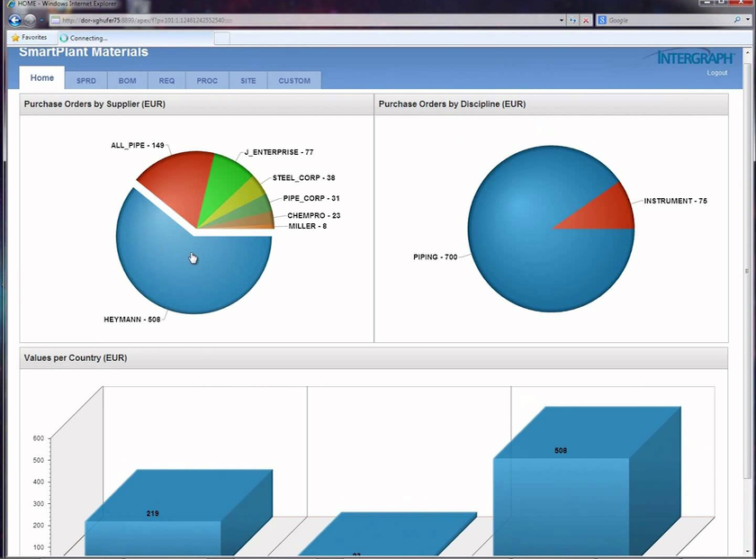Click the browser Back arrow button
The image size is (756, 559).
pyautogui.click(x=14, y=20)
